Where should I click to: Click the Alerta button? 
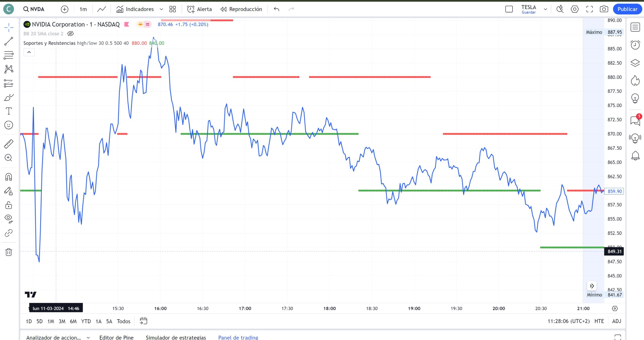point(199,9)
